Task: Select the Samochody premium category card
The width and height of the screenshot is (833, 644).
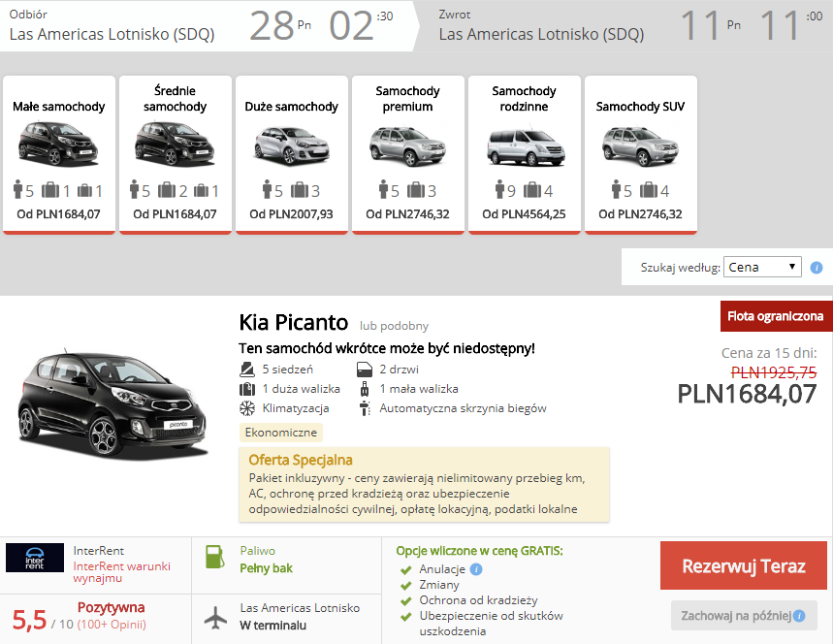Action: (408, 154)
